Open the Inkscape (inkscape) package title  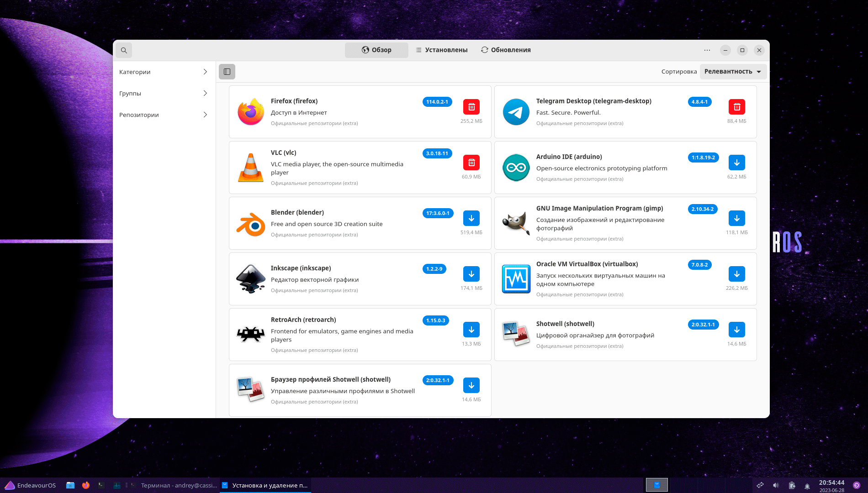click(301, 268)
